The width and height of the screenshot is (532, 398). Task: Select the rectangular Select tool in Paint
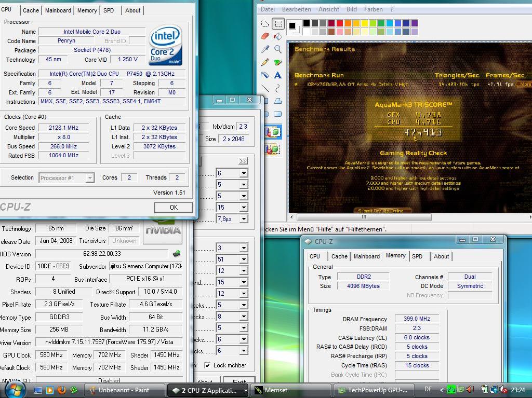278,23
